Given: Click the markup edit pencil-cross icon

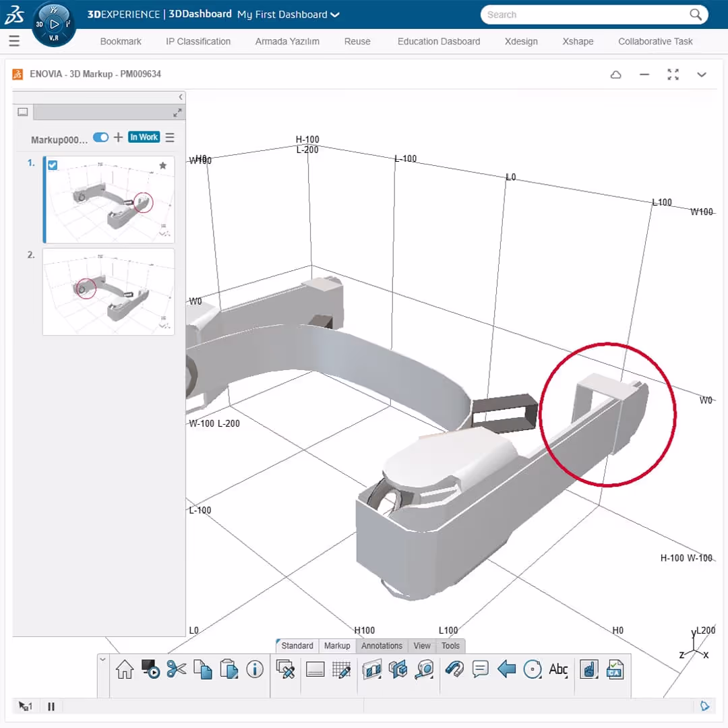Looking at the screenshot, I should point(285,669).
